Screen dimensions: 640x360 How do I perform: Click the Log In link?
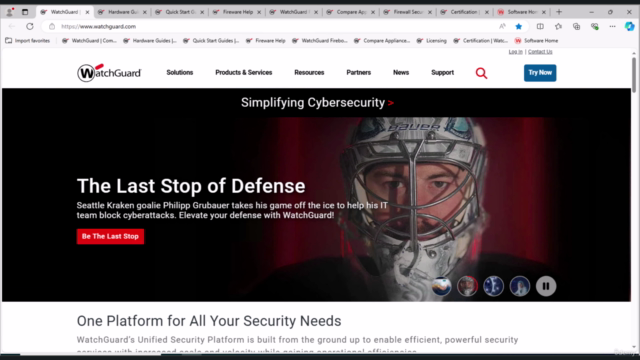(x=516, y=52)
